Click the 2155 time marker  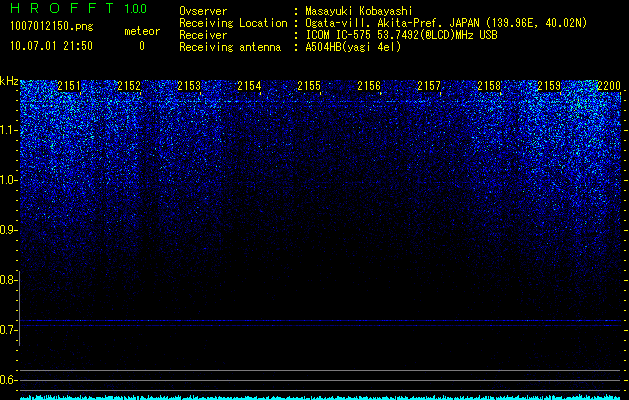tap(309, 86)
